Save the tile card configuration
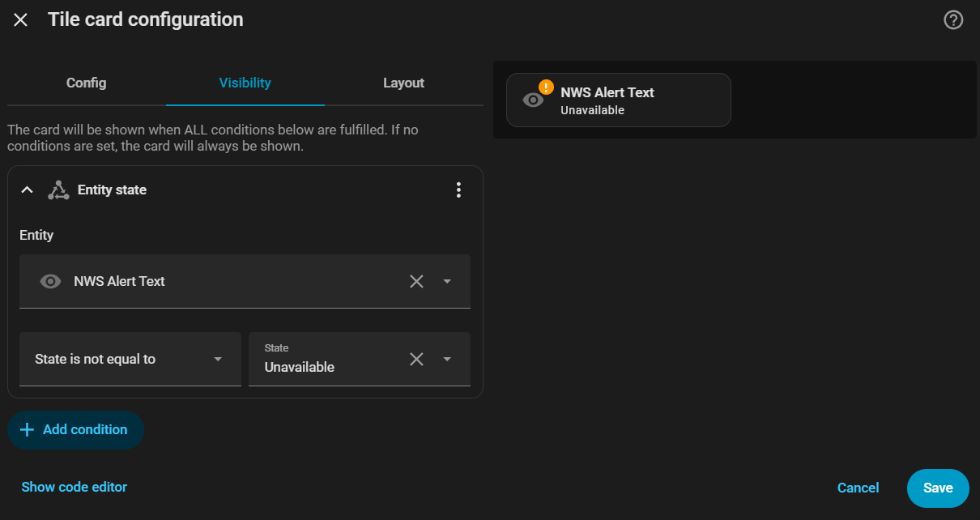The height and width of the screenshot is (520, 980). pos(937,488)
